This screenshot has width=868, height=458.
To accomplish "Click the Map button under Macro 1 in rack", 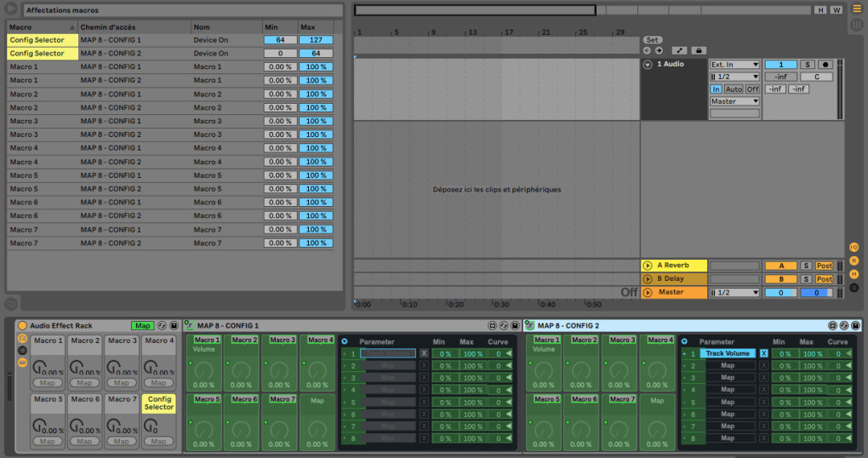I will click(x=48, y=383).
